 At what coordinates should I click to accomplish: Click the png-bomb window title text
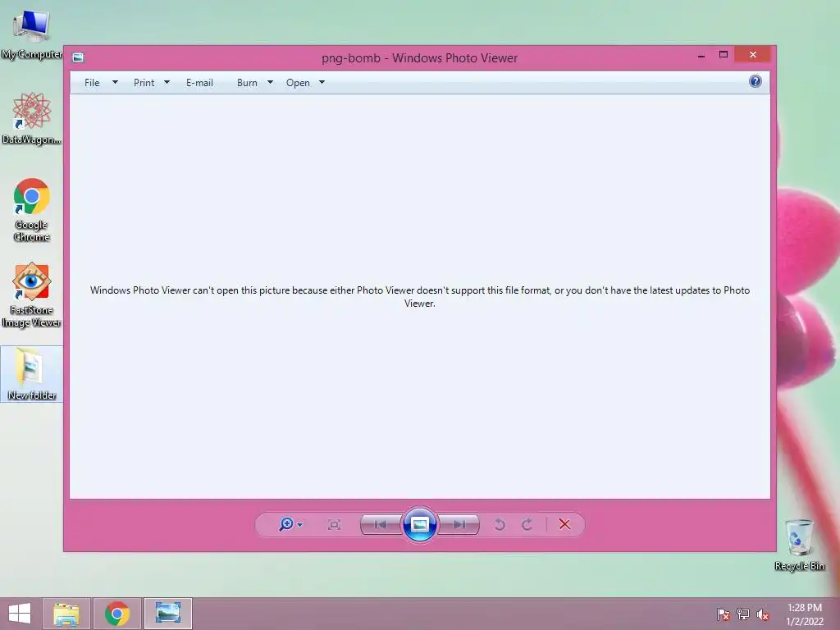click(419, 58)
